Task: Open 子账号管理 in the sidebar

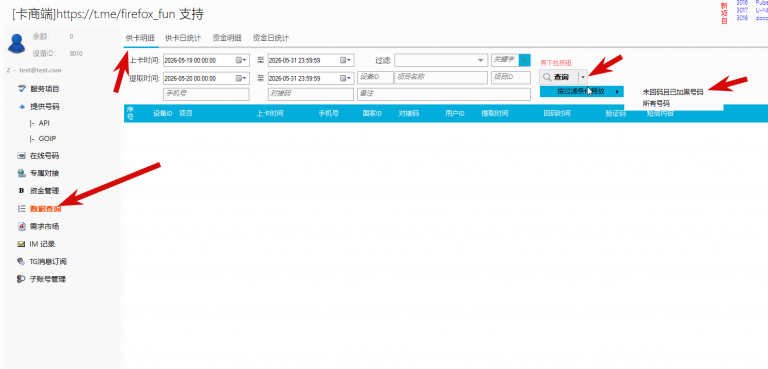Action: (x=48, y=279)
